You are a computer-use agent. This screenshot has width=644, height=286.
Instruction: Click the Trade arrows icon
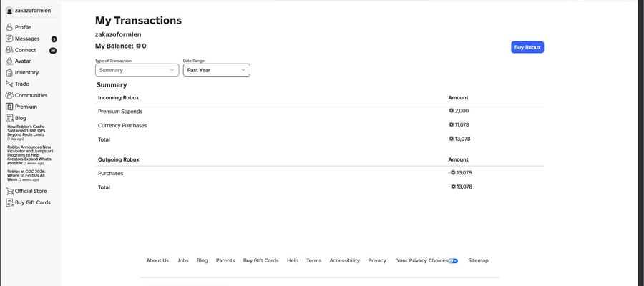point(9,84)
